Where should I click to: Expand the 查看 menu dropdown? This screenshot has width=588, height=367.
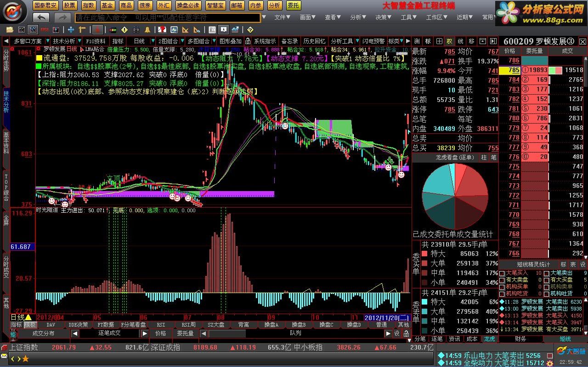pyautogui.click(x=333, y=17)
